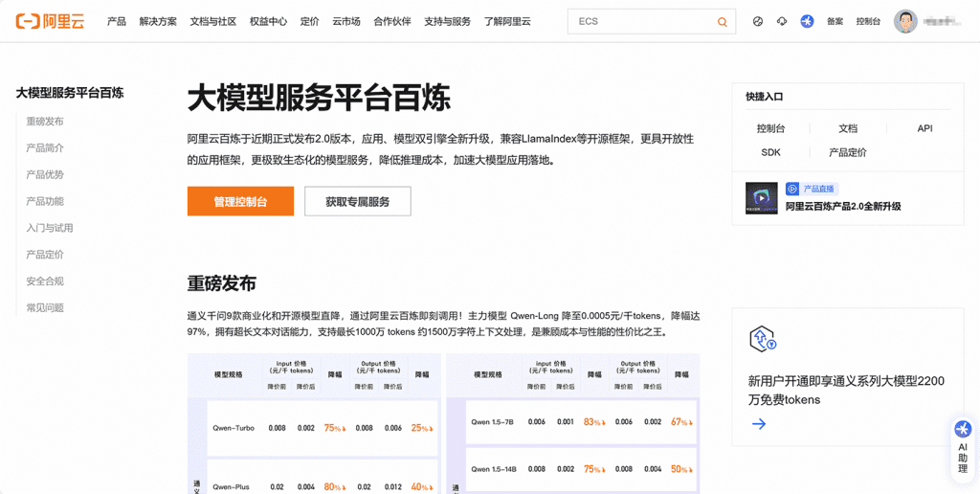Viewport: 980px width, 494px height.
Task: Click the blue arrow in free tokens card
Action: point(759,424)
